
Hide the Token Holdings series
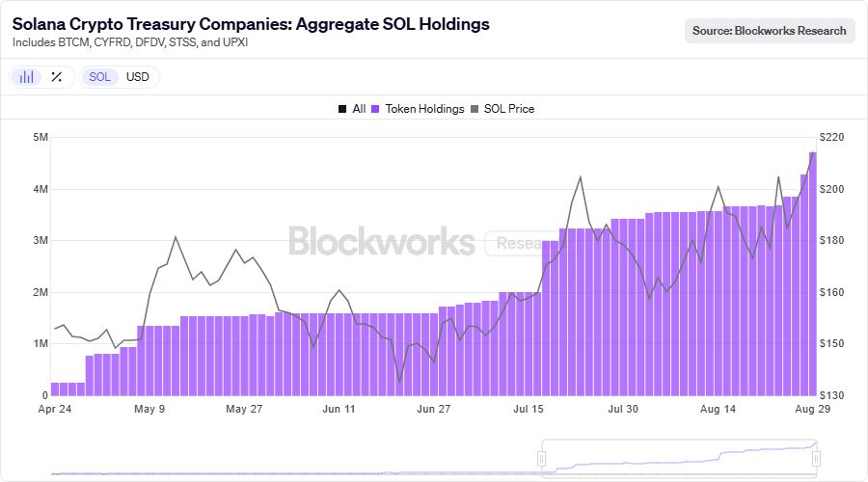pyautogui.click(x=418, y=109)
